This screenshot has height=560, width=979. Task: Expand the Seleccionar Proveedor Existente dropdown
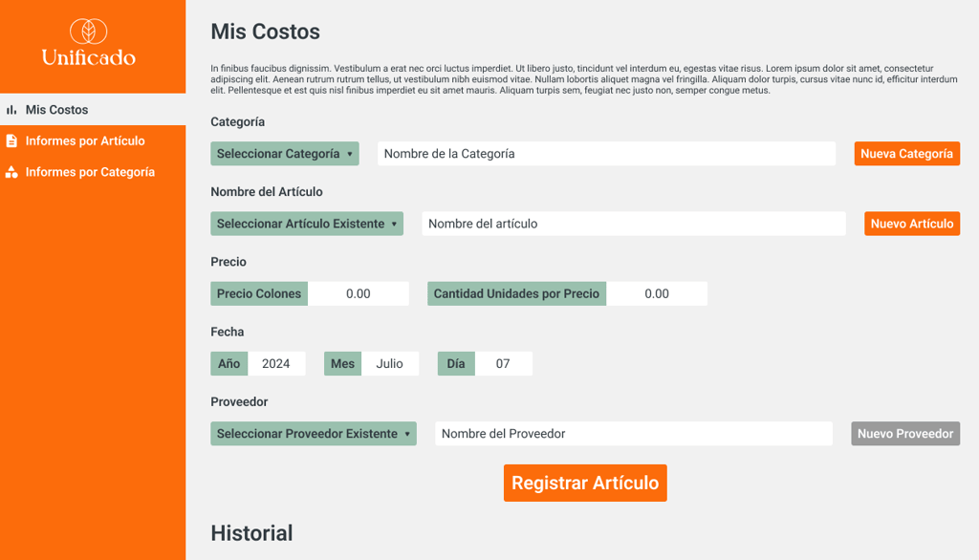[314, 434]
